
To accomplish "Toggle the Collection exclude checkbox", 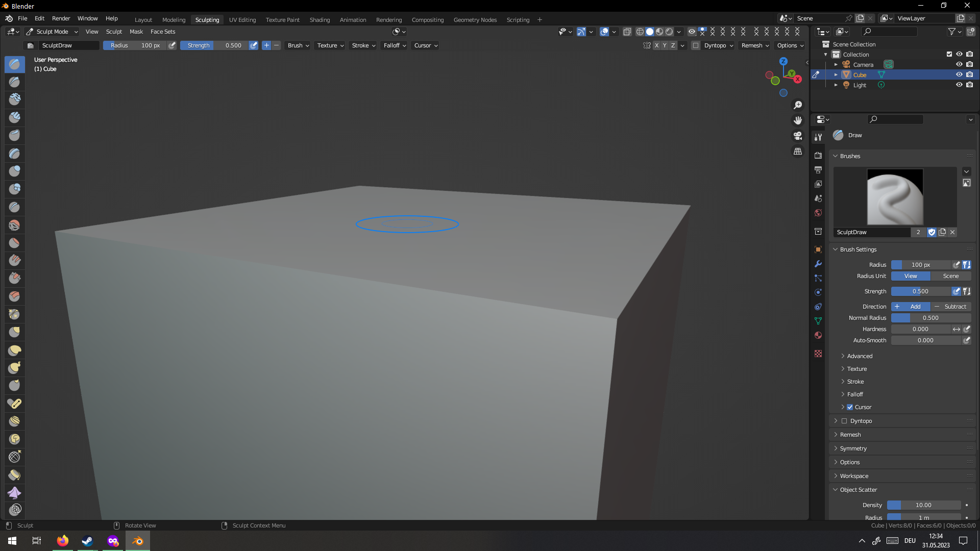I will 949,54.
